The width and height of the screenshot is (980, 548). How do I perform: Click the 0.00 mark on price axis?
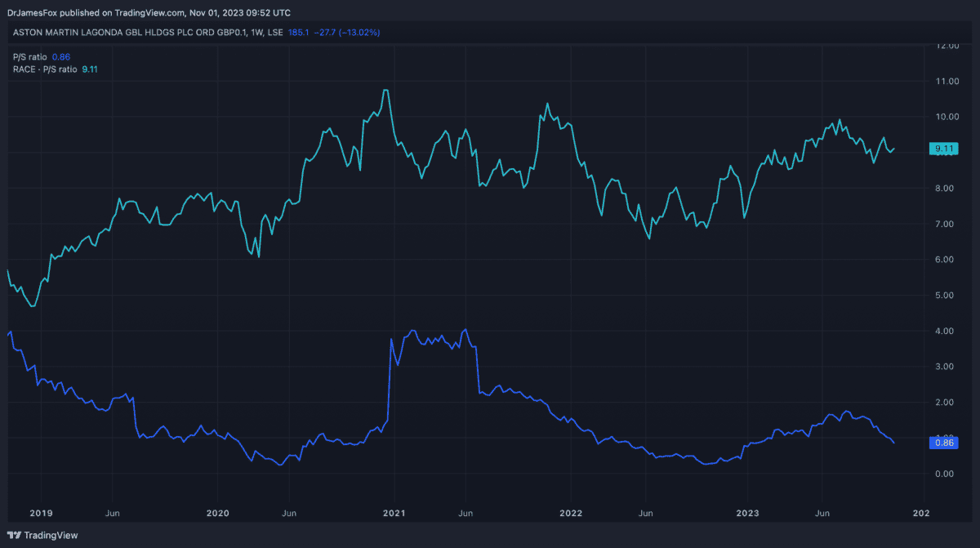[x=947, y=474]
